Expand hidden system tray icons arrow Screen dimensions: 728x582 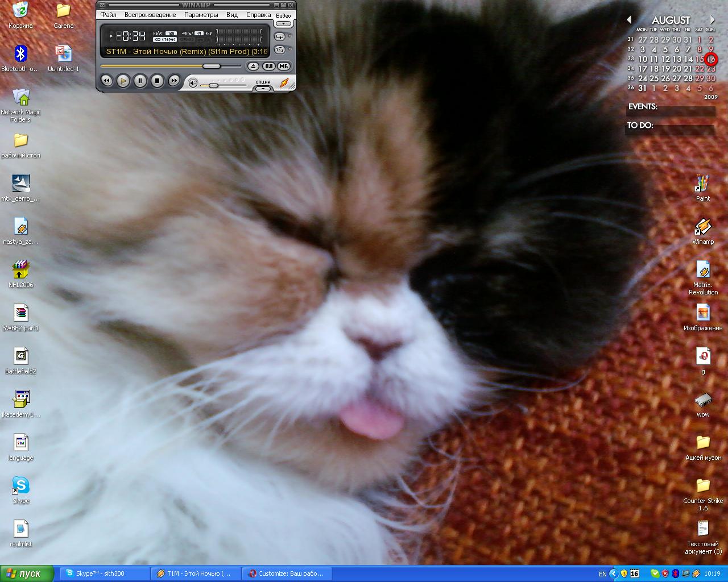[613, 573]
